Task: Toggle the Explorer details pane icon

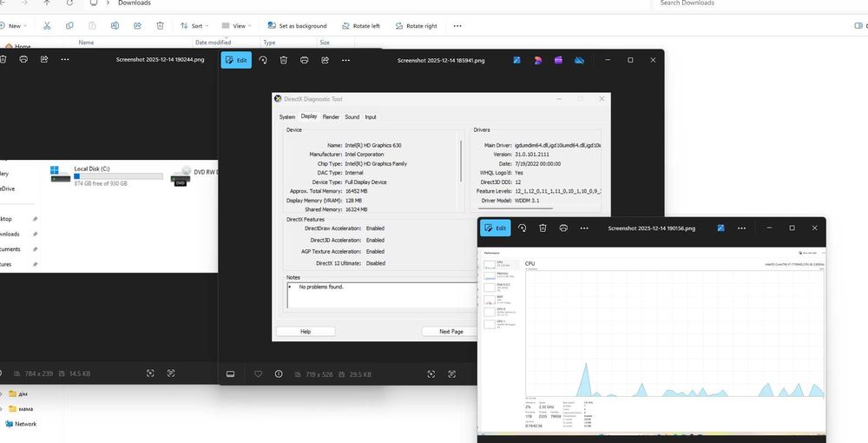Action: 859,25
